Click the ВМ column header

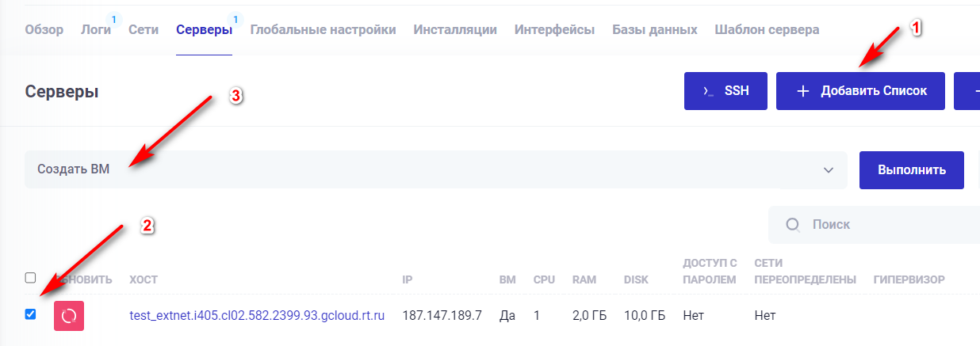click(x=507, y=279)
